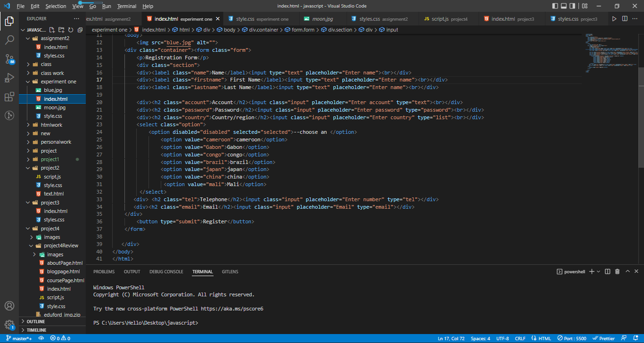The height and width of the screenshot is (343, 644).
Task: Open the Manage gear icon
Action: [9, 324]
